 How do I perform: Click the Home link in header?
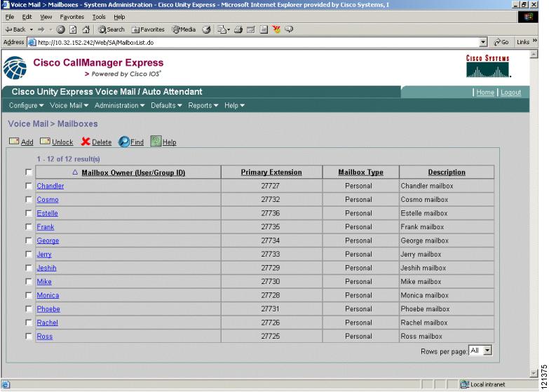[x=485, y=93]
